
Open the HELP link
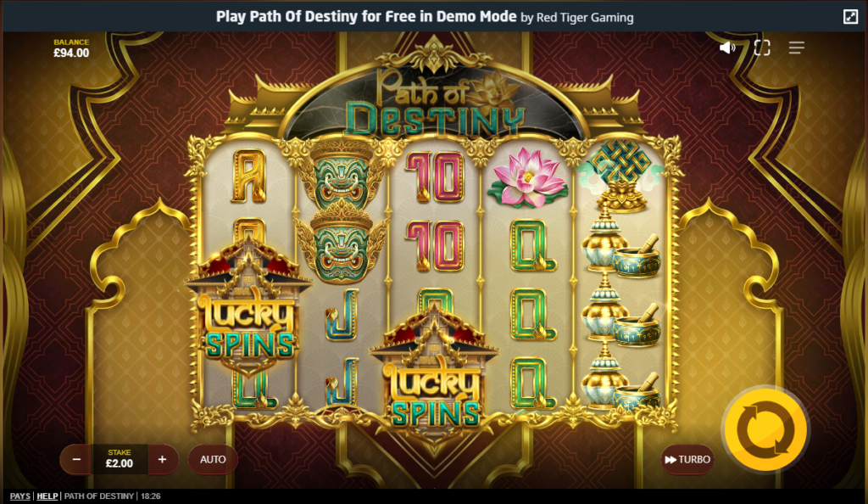(x=47, y=496)
